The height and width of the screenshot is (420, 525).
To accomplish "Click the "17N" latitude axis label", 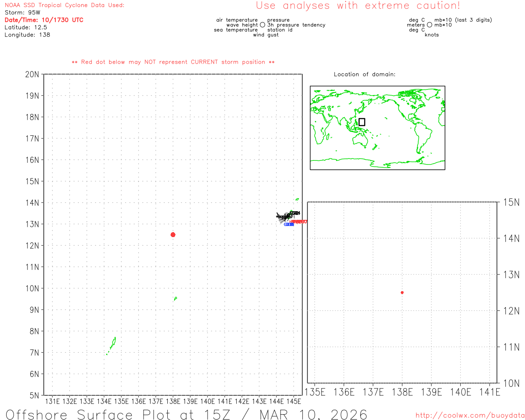I will 32,138.
